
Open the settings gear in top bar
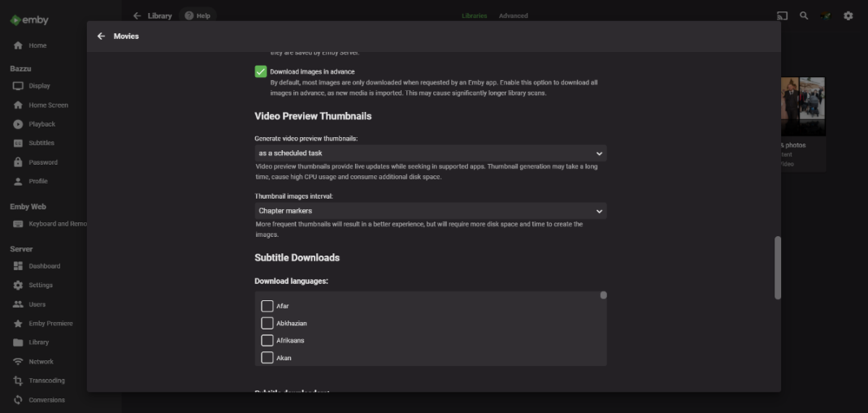point(848,16)
